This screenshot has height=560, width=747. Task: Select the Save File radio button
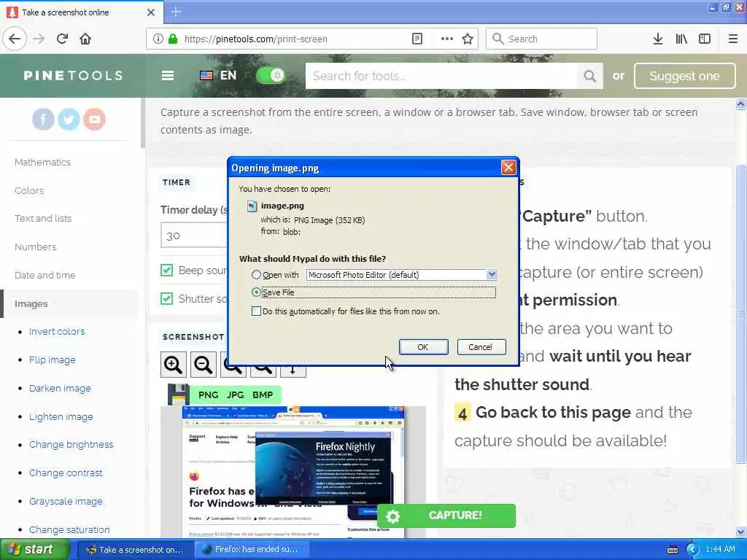(x=256, y=292)
